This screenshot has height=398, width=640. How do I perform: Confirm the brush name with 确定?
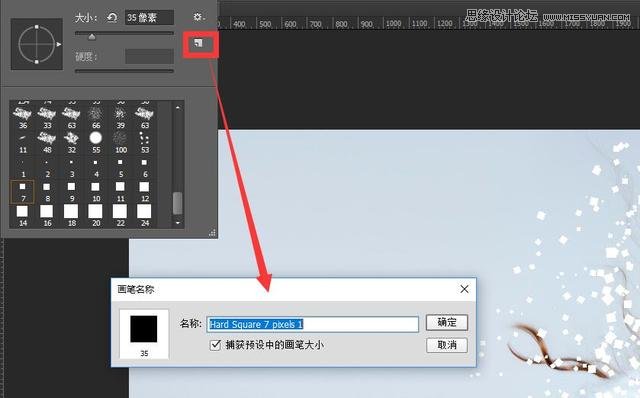[x=447, y=322]
